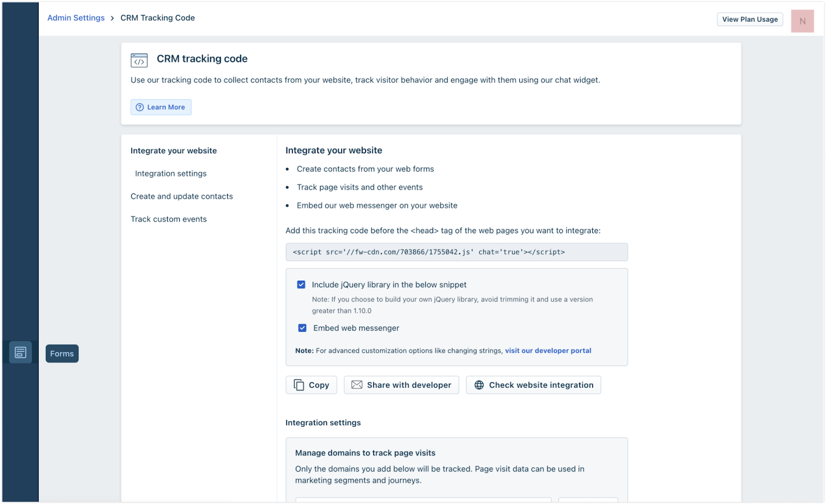
Task: Click 'Embed our web messenger on your website'
Action: 377,205
